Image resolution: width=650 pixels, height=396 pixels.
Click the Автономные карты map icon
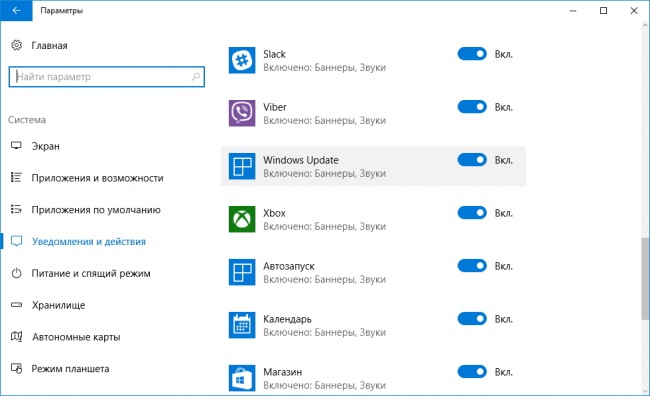click(16, 336)
